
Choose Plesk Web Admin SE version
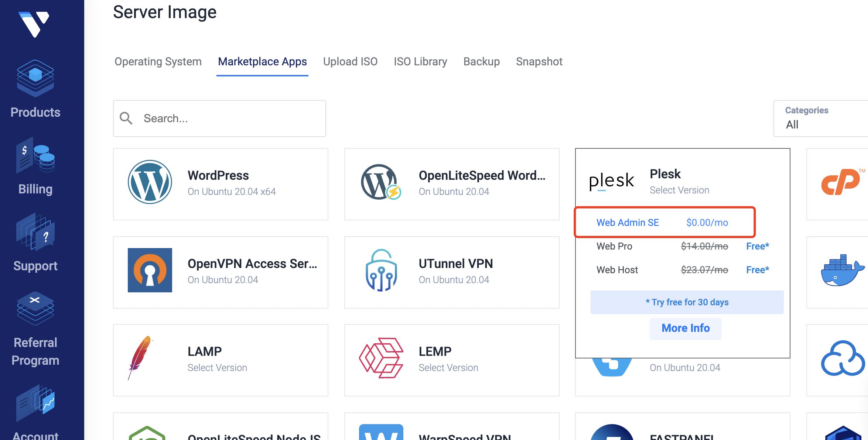click(627, 223)
